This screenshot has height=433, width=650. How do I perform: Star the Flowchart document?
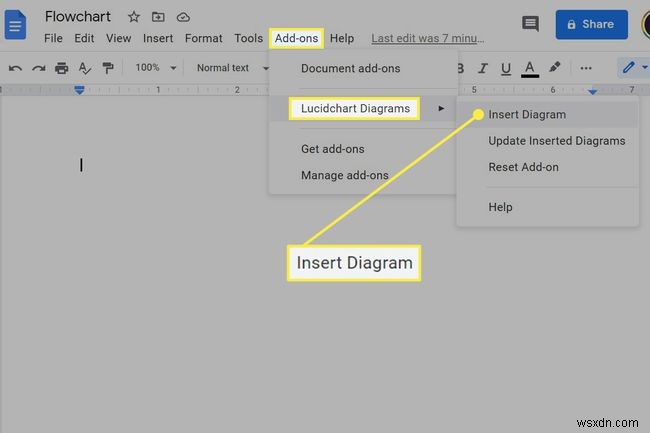coord(133,17)
